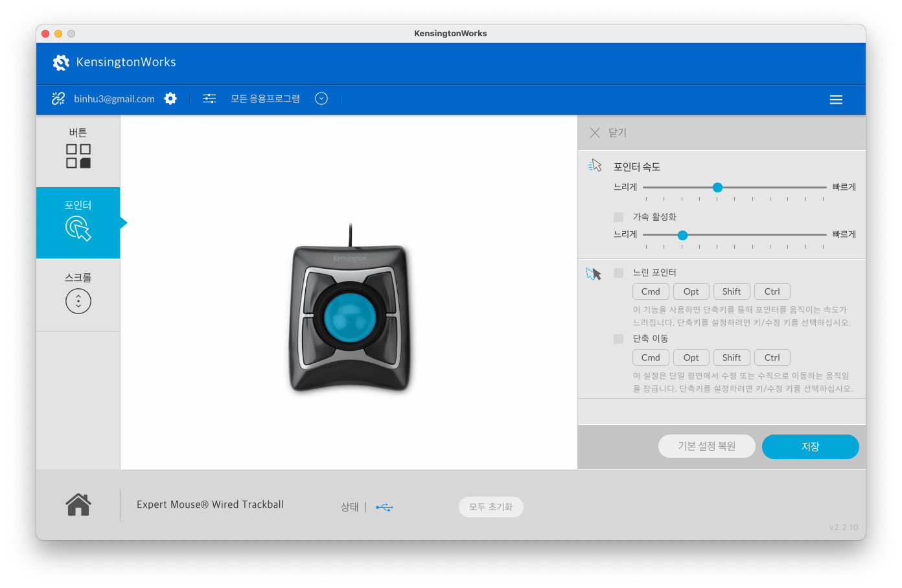This screenshot has width=902, height=588.
Task: Click the 포인터 속도 cursor icon
Action: pos(595,166)
